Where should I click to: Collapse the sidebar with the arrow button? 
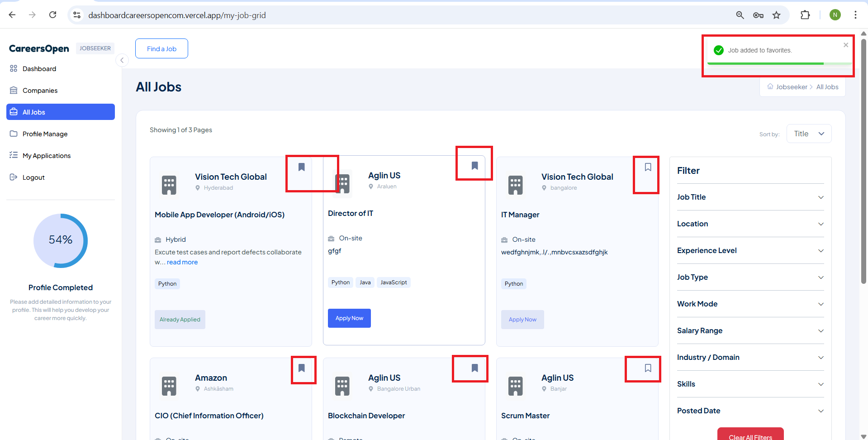coord(122,60)
